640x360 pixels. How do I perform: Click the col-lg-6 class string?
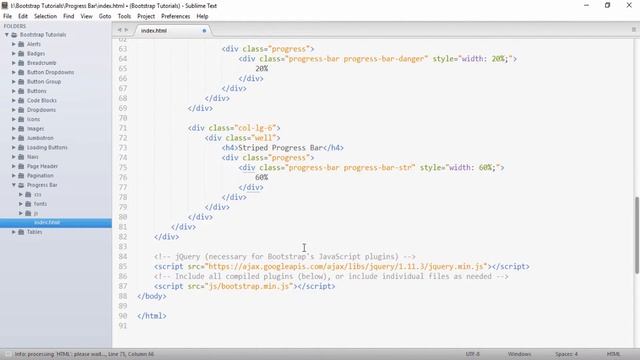255,128
